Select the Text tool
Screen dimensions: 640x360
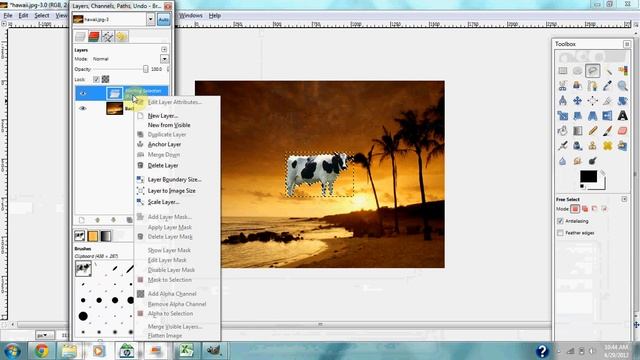click(622, 116)
